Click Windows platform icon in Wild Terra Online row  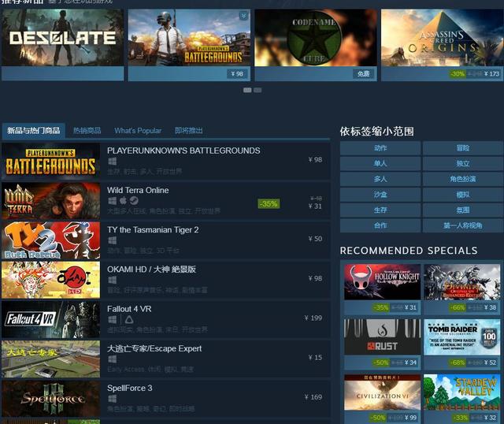point(112,201)
